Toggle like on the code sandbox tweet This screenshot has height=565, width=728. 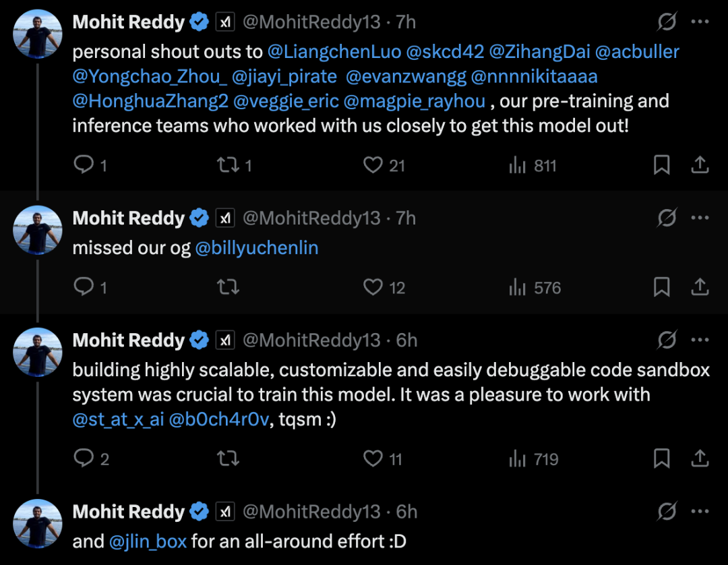[x=373, y=459]
